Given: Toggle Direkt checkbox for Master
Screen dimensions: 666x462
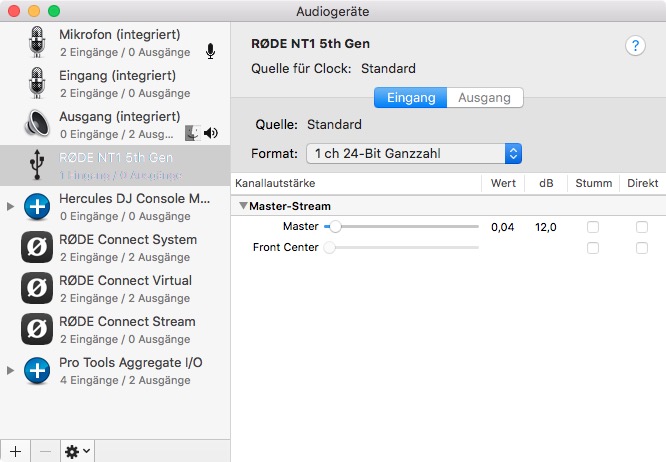Looking at the screenshot, I should tap(642, 227).
